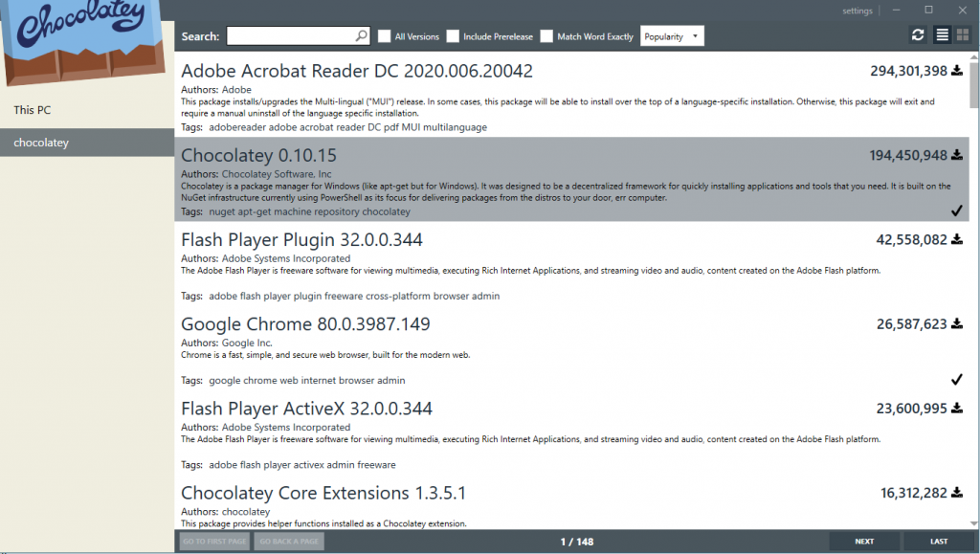Maximize the Chocolatey GUI window

928,10
